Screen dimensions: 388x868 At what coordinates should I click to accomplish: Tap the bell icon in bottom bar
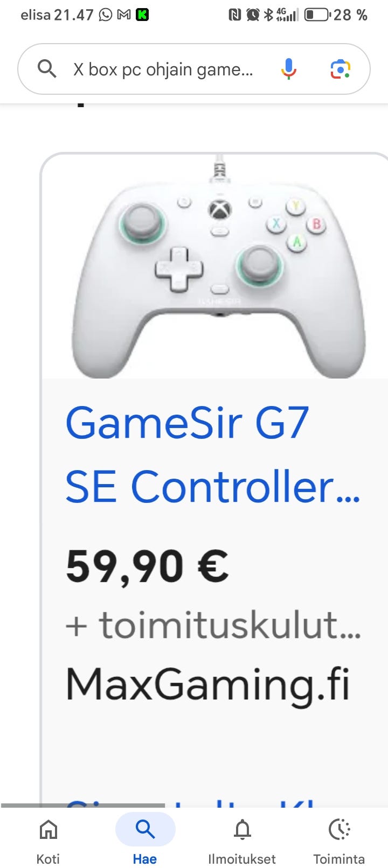(x=242, y=830)
